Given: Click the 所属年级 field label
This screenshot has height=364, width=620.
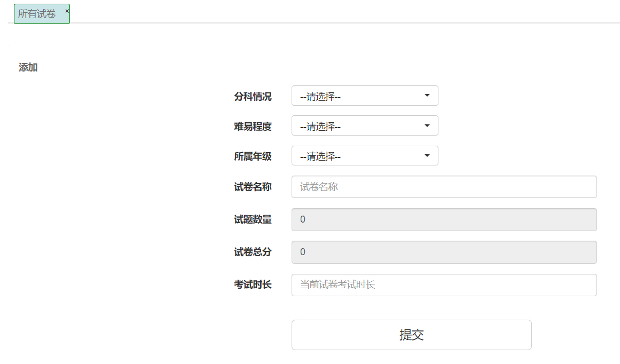Looking at the screenshot, I should [253, 156].
